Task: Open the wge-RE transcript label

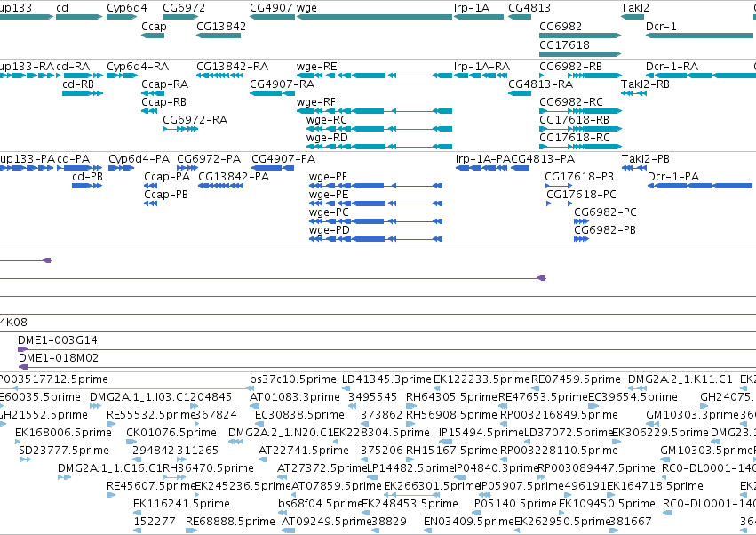Action: click(x=317, y=67)
